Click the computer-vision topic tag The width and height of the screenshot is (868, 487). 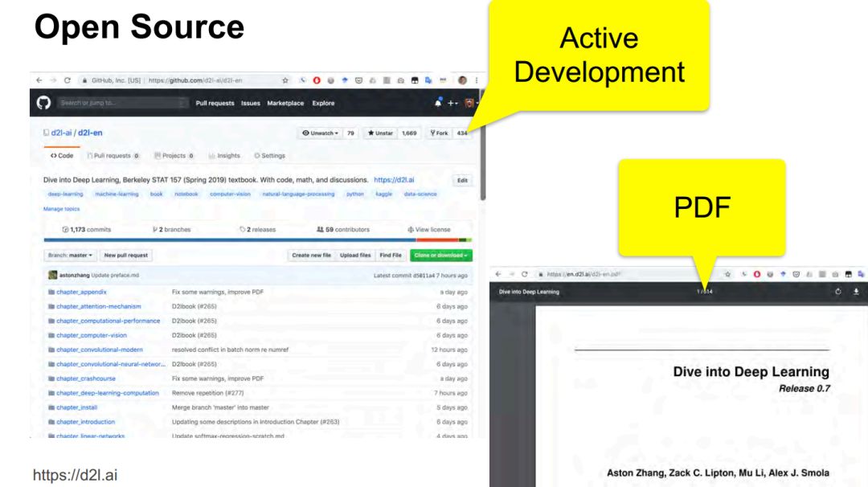coord(231,194)
